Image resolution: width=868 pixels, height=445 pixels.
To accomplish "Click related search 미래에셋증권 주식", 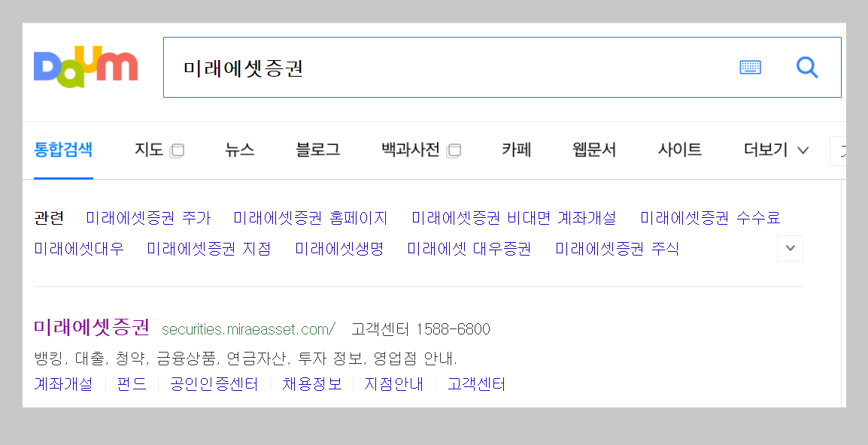I will point(618,249).
